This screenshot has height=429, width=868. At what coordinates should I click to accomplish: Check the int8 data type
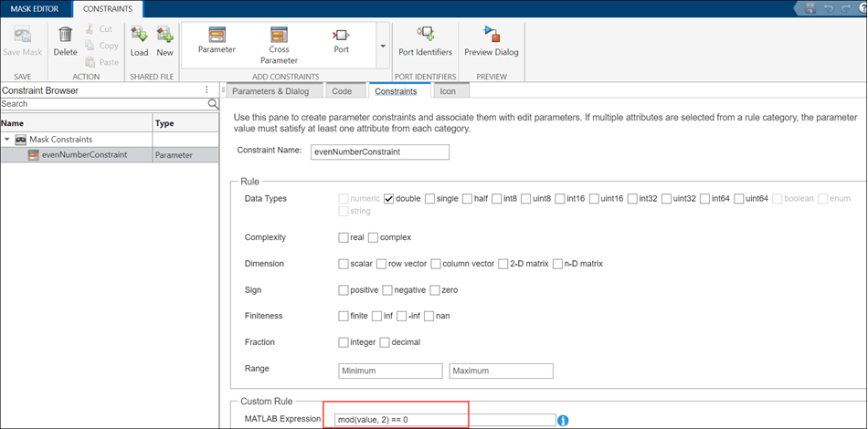[496, 198]
